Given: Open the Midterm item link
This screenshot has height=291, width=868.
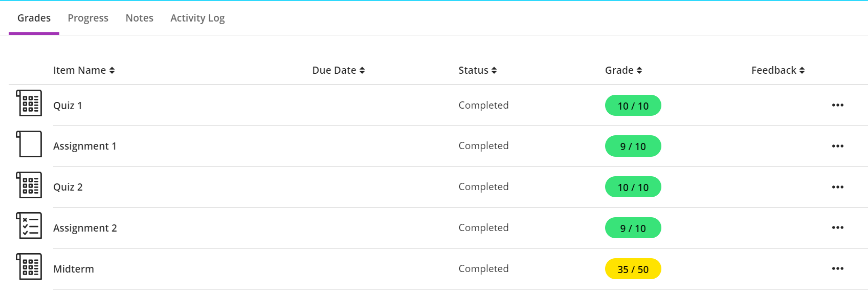Looking at the screenshot, I should coord(74,269).
